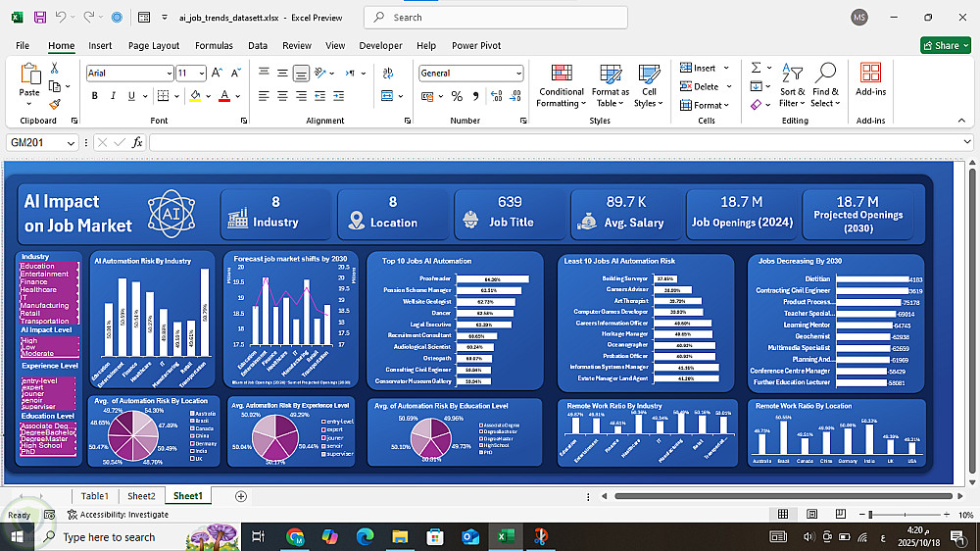Screen dimensions: 980x551
Task: Go to the Formulas tab
Action: coord(214,46)
